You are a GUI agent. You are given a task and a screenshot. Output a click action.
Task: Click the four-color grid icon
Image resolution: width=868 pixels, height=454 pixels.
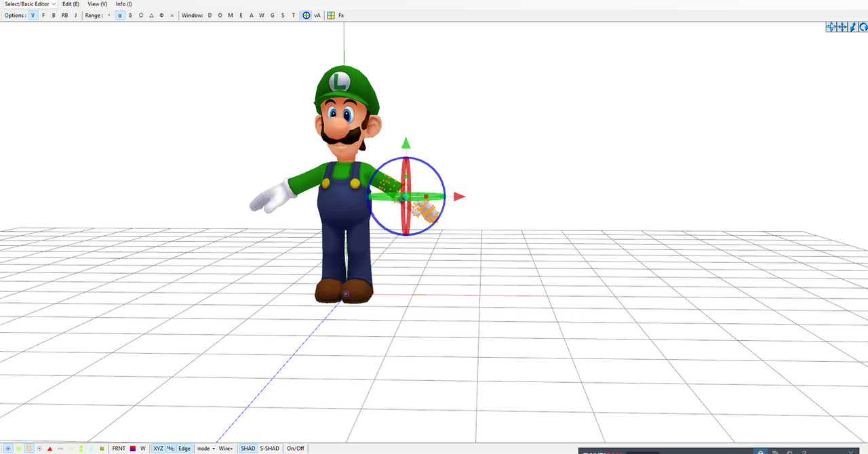click(331, 15)
